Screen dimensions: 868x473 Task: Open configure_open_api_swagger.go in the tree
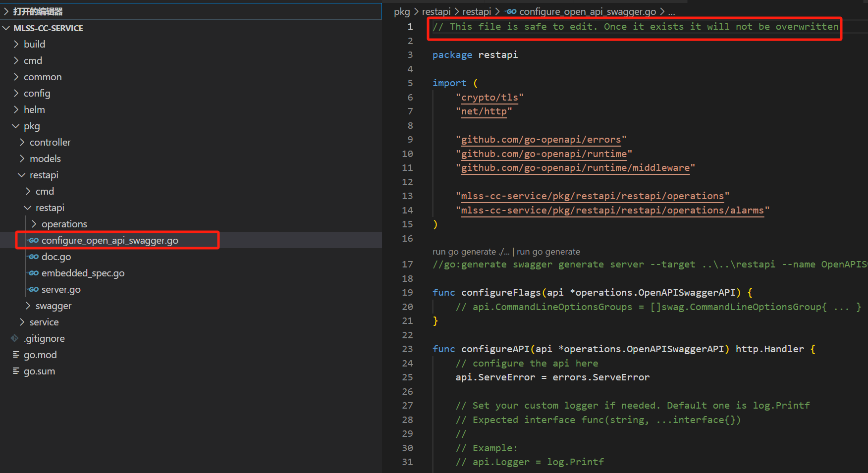point(110,240)
